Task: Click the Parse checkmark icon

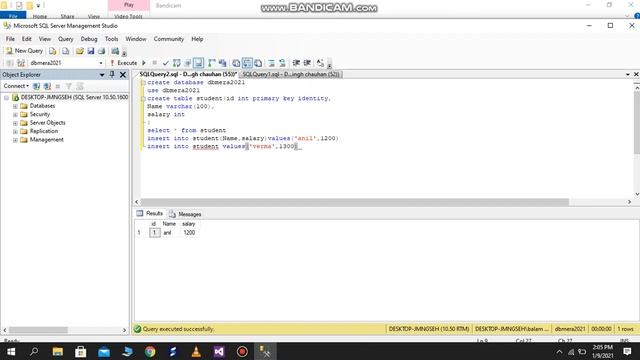Action: (165, 63)
